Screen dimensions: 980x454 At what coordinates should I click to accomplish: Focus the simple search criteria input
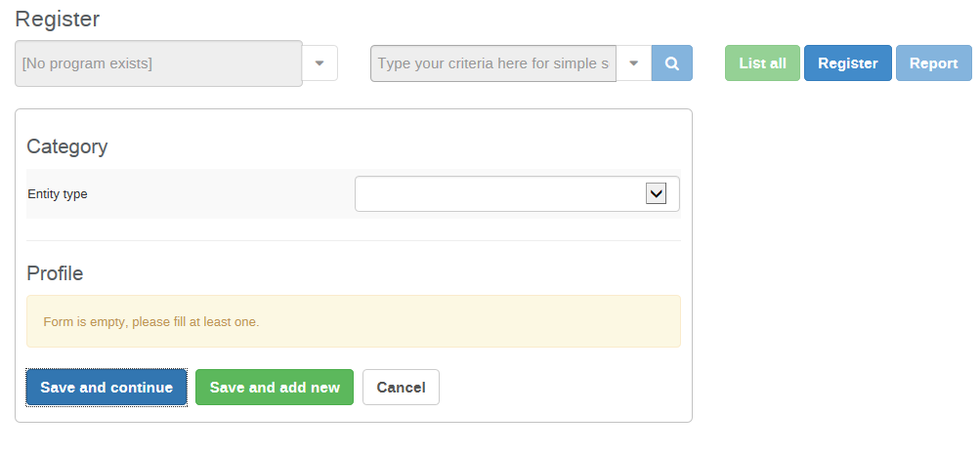(492, 63)
